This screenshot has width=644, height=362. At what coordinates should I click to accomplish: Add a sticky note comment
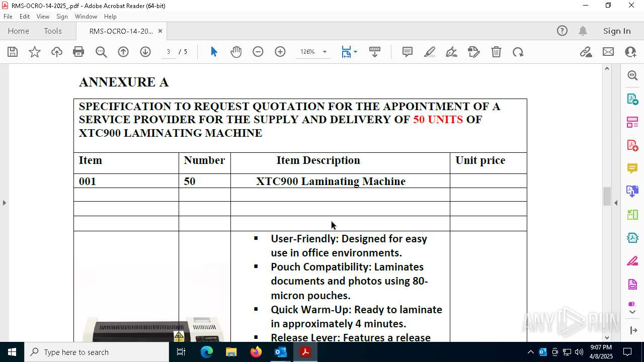(x=408, y=52)
